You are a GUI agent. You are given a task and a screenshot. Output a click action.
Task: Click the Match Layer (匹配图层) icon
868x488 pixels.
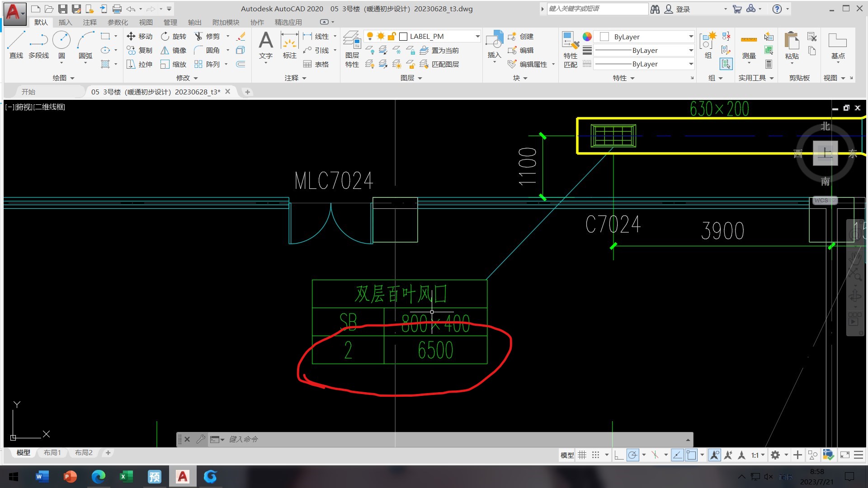[424, 64]
